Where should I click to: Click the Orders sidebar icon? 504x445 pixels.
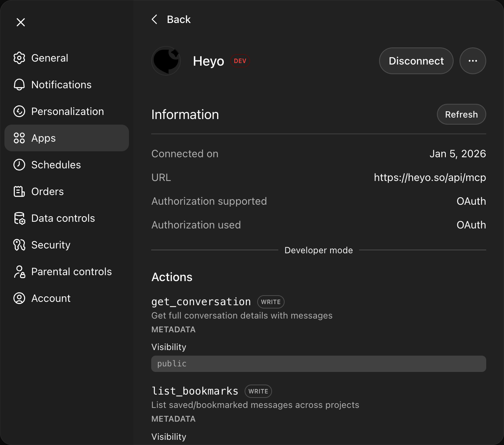[19, 191]
